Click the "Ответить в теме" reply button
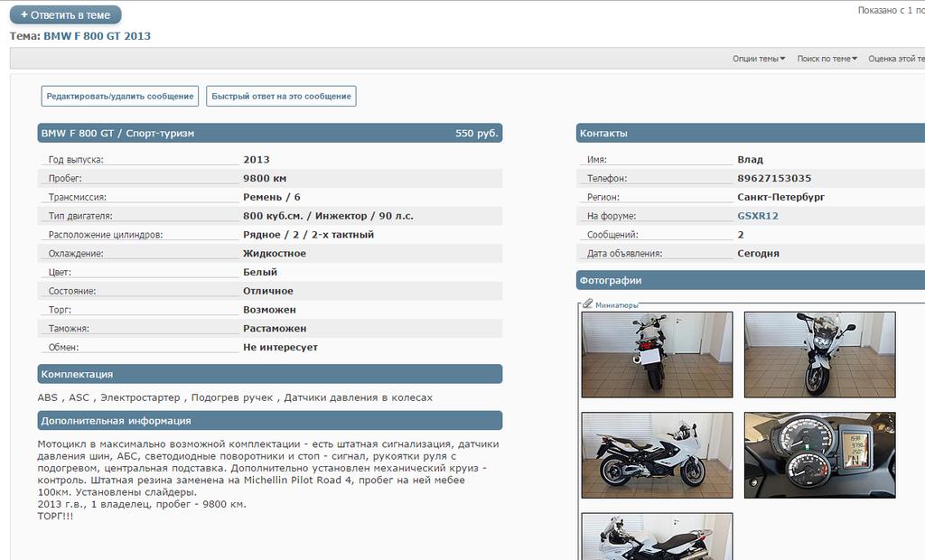Viewport: 925px width, 560px height. (65, 15)
